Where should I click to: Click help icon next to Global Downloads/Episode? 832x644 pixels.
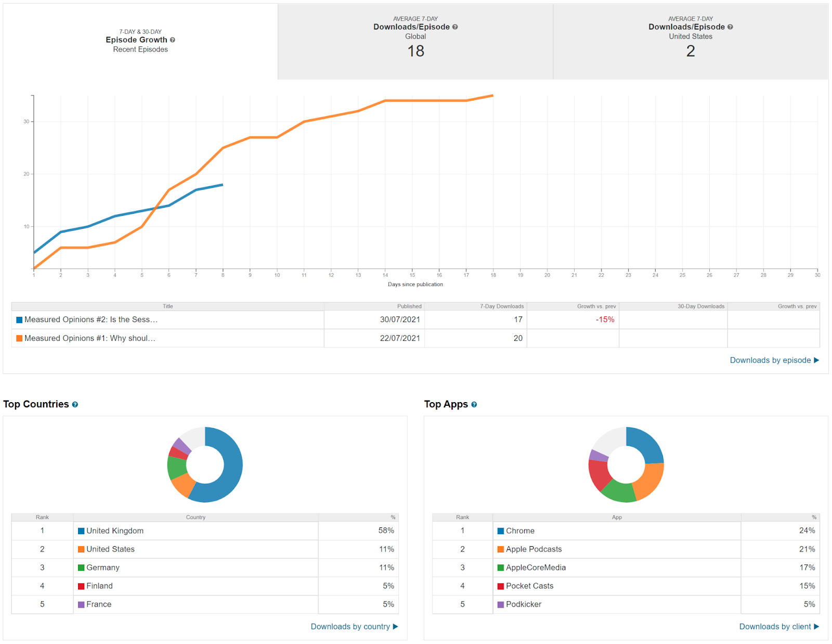[455, 27]
